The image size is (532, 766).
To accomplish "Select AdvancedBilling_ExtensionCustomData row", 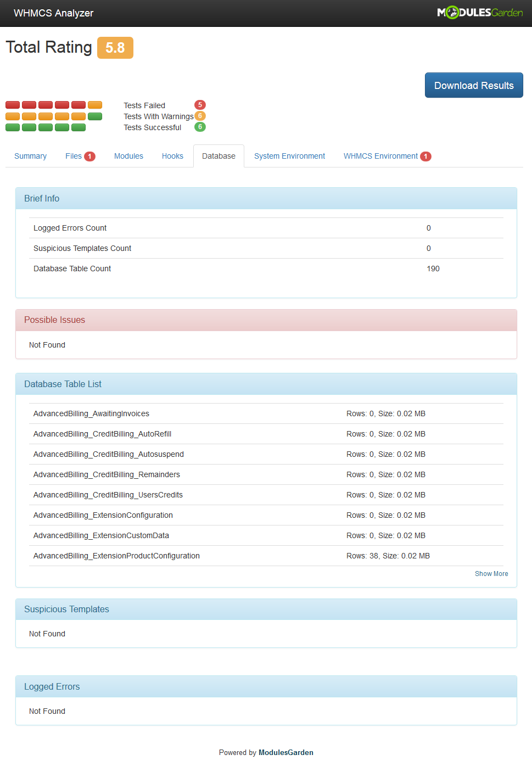I will point(266,535).
